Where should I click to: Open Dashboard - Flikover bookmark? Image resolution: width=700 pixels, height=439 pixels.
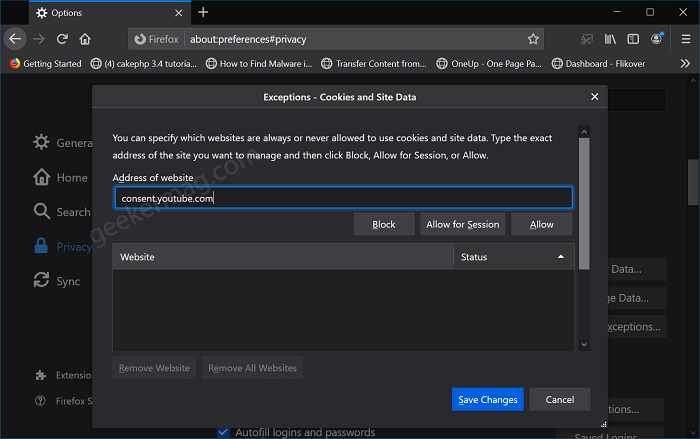598,63
